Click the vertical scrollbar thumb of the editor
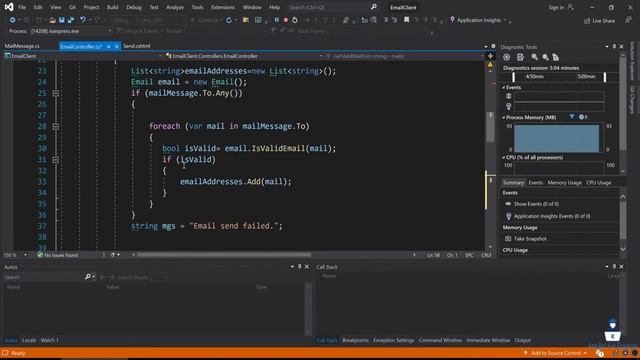The image size is (640, 360). [491, 127]
